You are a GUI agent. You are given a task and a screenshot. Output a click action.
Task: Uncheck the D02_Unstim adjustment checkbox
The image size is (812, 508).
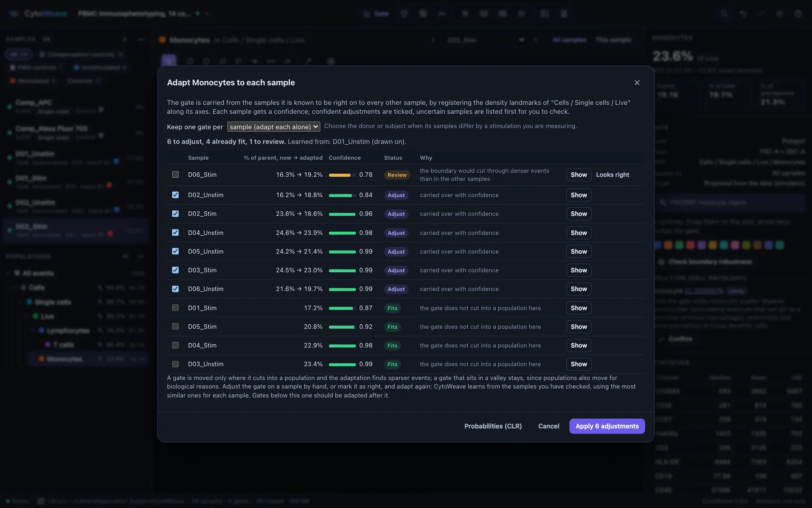tap(175, 195)
